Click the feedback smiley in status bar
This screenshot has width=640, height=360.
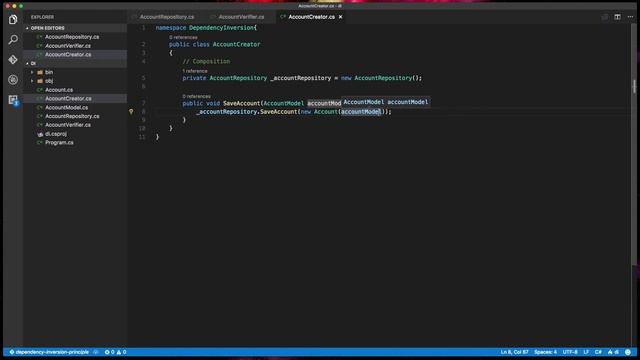pyautogui.click(x=628, y=352)
